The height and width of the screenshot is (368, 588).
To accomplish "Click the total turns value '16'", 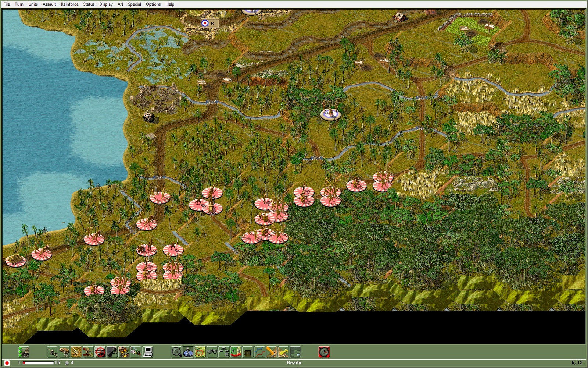I will [x=57, y=362].
